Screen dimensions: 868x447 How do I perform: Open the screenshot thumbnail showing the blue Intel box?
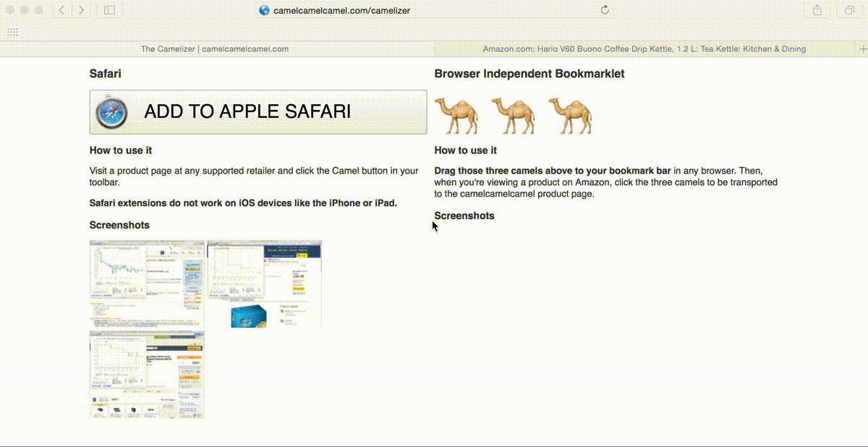(265, 284)
